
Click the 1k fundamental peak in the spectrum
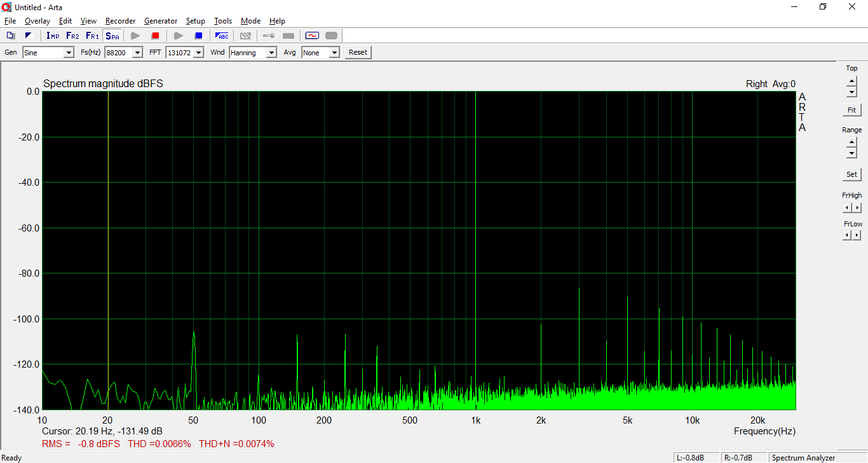click(475, 251)
